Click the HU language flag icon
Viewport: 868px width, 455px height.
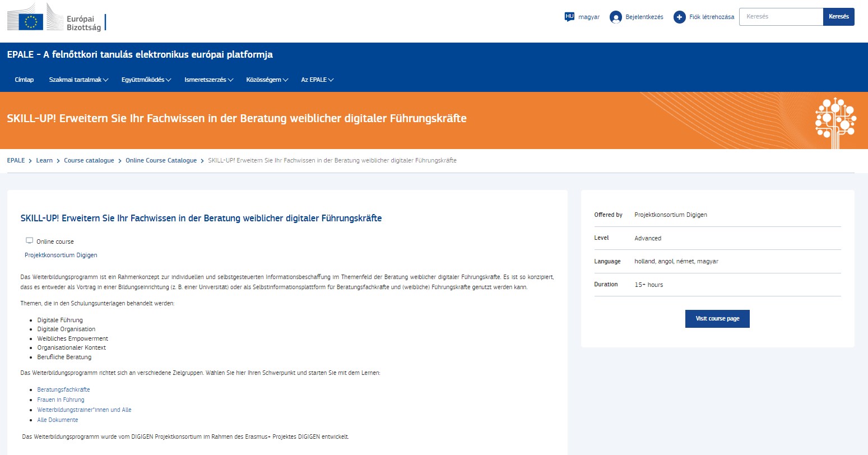tap(569, 17)
